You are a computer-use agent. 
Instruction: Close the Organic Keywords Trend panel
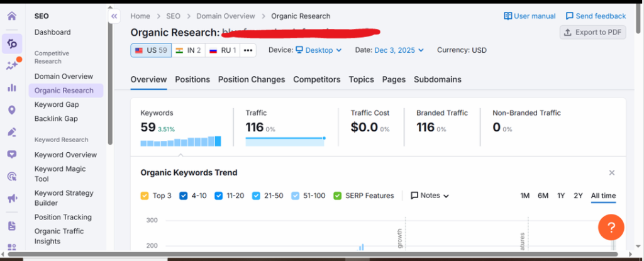tap(612, 172)
